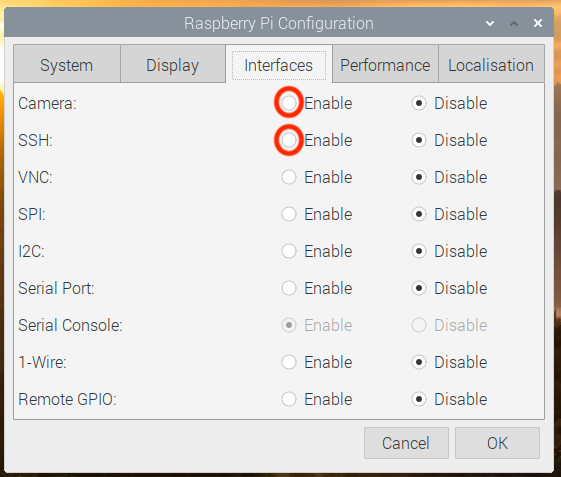Enable 1-Wire interface
The height and width of the screenshot is (477, 561).
pos(289,362)
